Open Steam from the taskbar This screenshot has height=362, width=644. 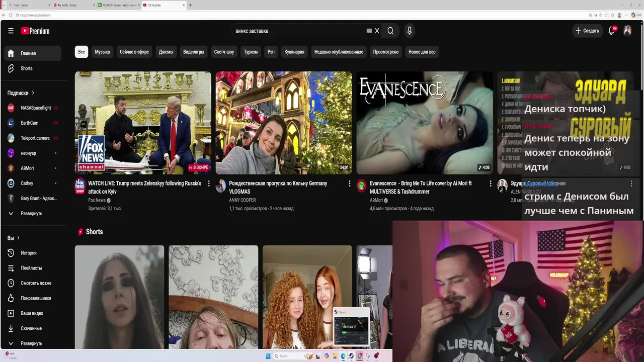351,356
